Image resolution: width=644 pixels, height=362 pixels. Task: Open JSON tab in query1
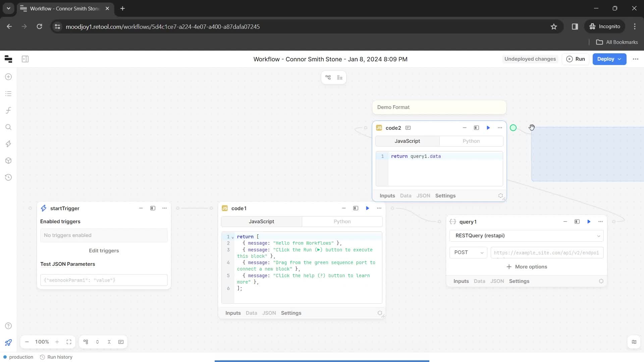[497, 281]
